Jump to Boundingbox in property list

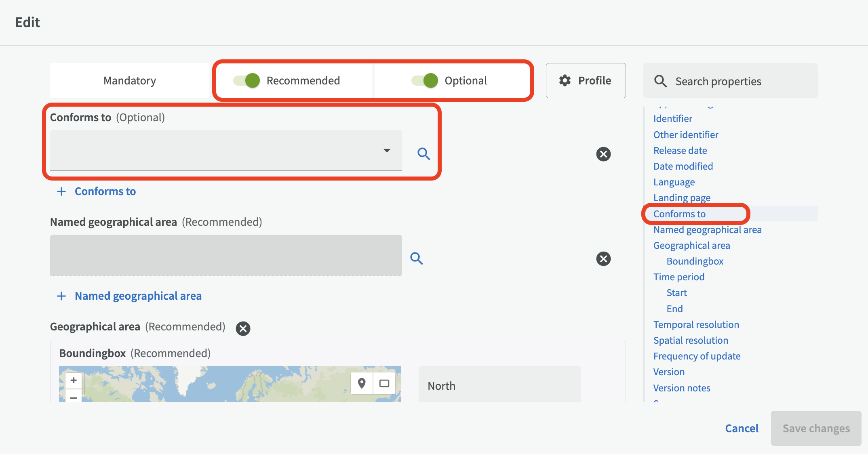(695, 261)
